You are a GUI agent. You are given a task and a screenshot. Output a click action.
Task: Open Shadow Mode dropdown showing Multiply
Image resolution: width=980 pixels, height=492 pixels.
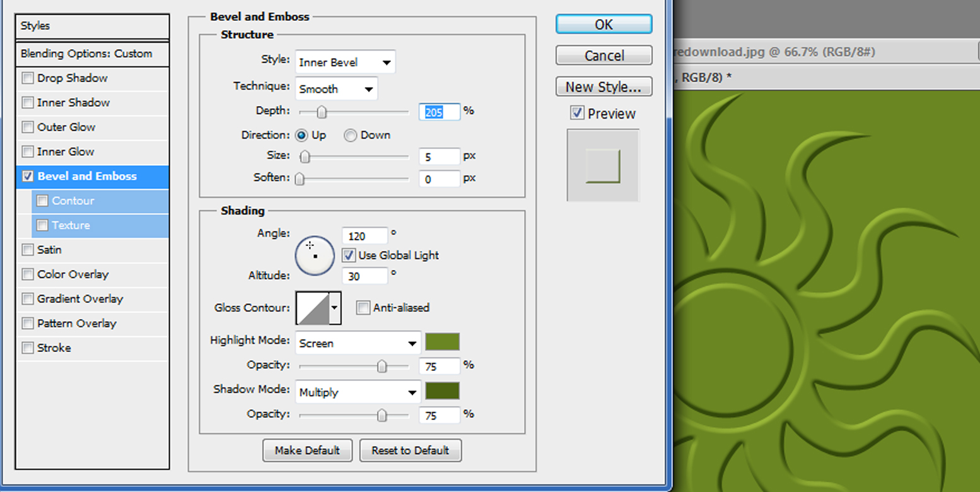point(358,392)
